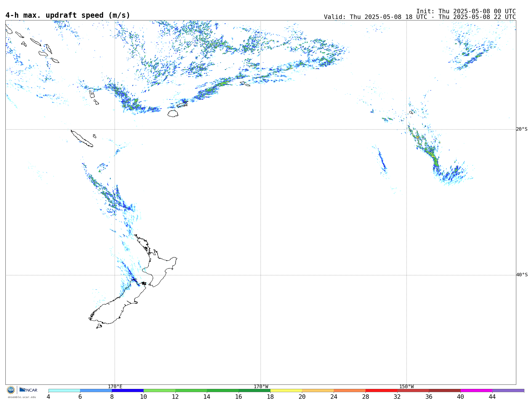Viewport: 532px width, 400px height.
Task: Select the dark red 36–40 color swatch
Action: pyautogui.click(x=445, y=391)
